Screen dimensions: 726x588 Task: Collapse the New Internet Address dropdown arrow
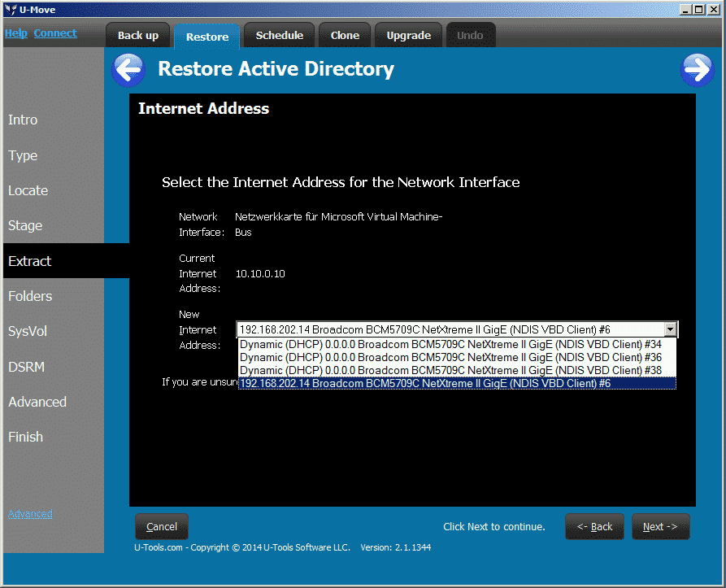671,329
